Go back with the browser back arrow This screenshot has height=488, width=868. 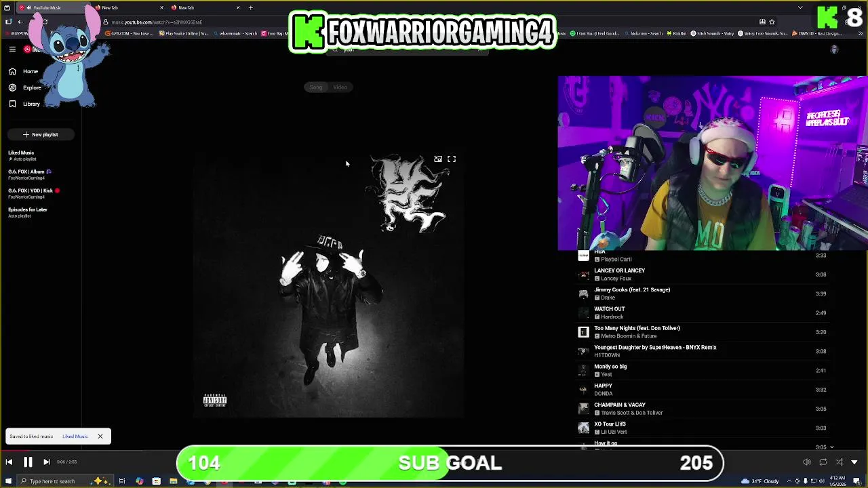click(20, 22)
